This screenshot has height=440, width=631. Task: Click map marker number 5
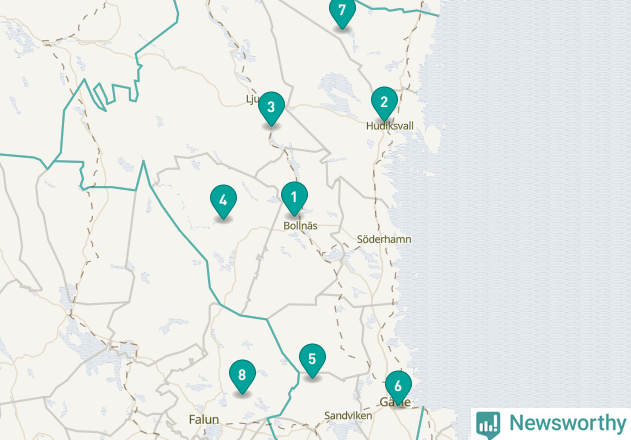point(312,360)
